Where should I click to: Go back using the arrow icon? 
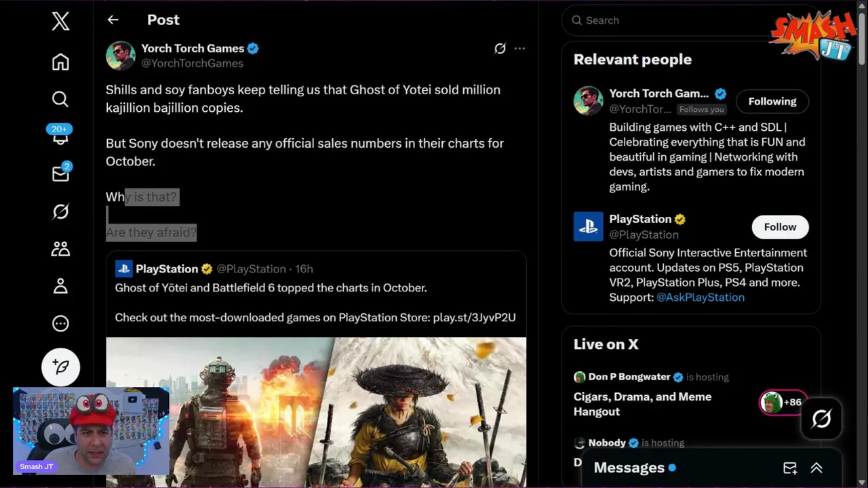pyautogui.click(x=113, y=20)
